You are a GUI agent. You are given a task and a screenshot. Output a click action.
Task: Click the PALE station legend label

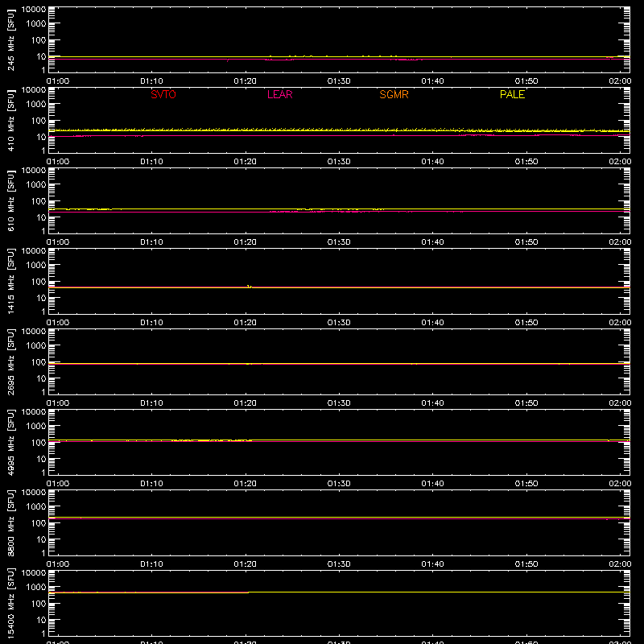click(512, 94)
